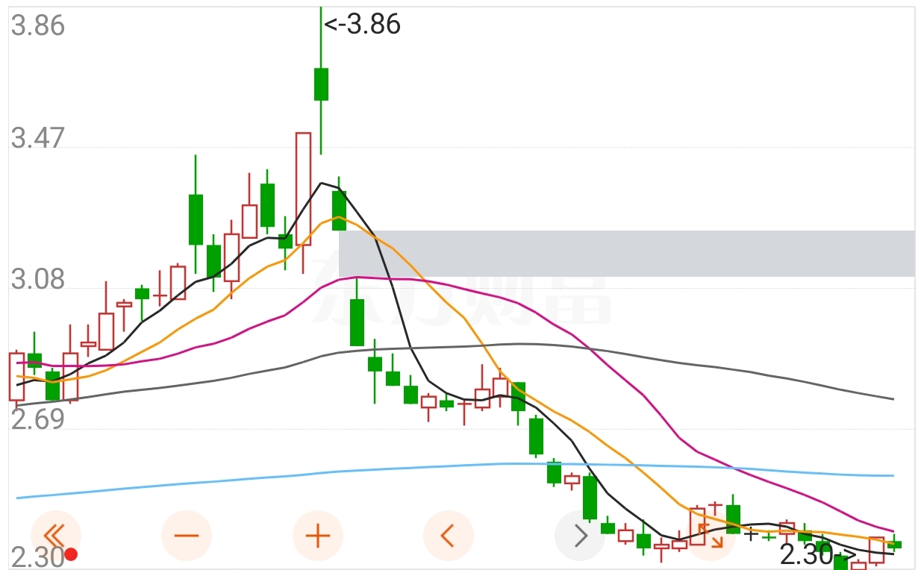Select the '<-3.86' high price annotation
The width and height of the screenshot is (924, 570).
point(362,25)
